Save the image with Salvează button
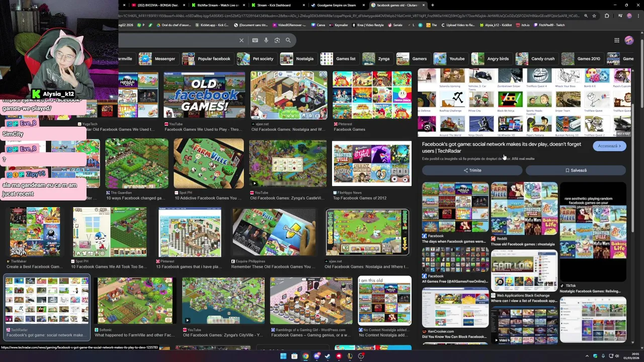This screenshot has height=362, width=644. click(x=576, y=170)
